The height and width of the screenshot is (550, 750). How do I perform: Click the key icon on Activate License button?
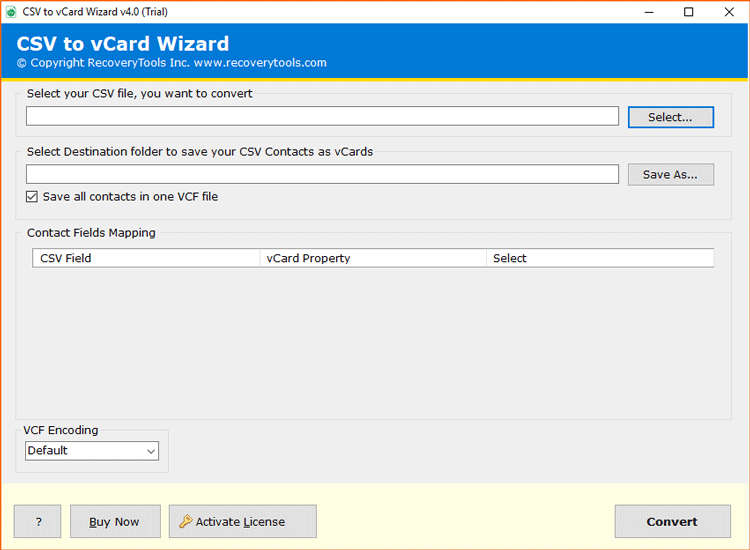pyautogui.click(x=186, y=521)
